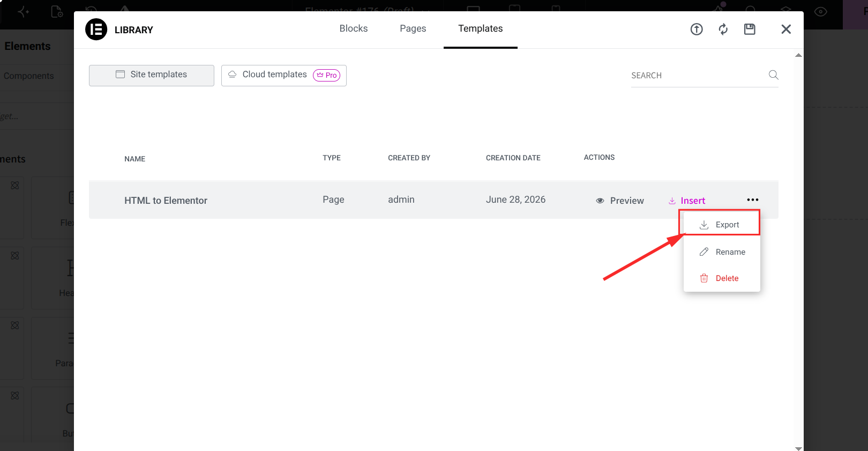Select the Site templates button
Screen dimensions: 868x451
[x=152, y=75]
